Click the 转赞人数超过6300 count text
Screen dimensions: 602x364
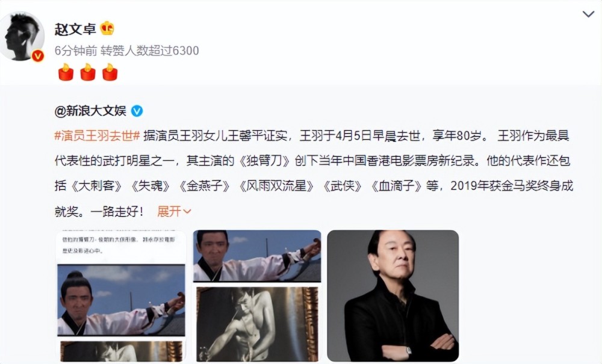pyautogui.click(x=150, y=51)
